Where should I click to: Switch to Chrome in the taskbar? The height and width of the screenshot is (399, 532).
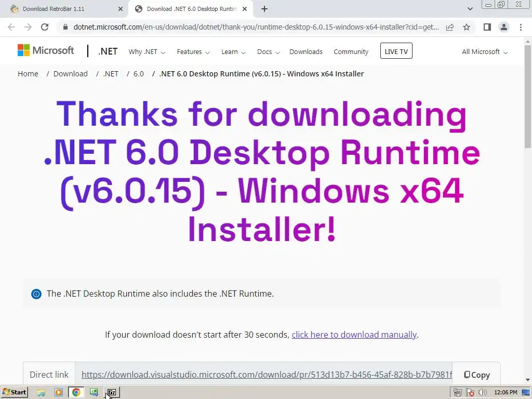point(76,393)
